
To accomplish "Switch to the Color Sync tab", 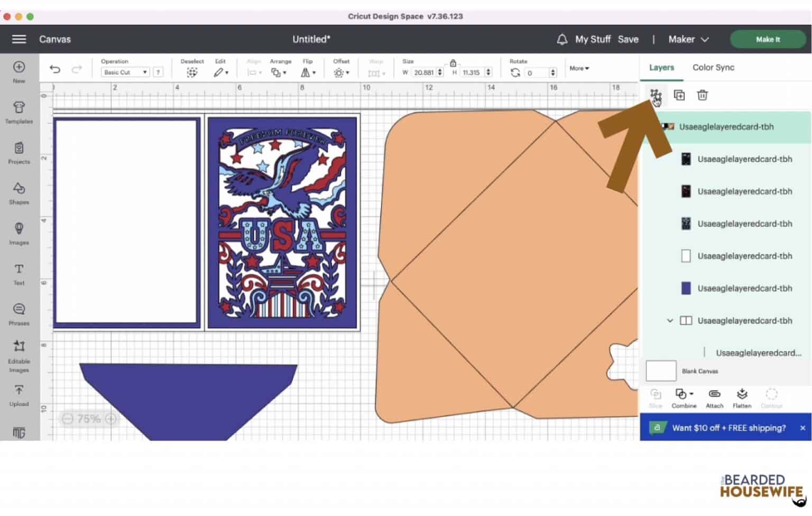I will (713, 67).
